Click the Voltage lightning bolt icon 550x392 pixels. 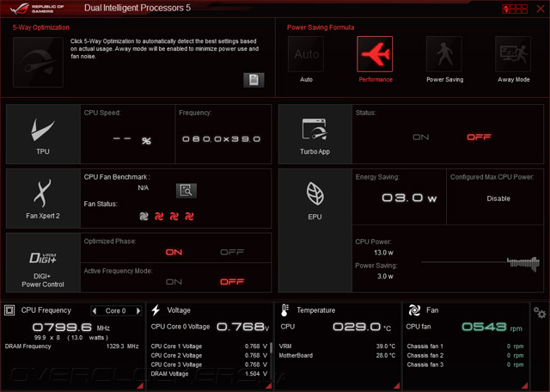(156, 310)
